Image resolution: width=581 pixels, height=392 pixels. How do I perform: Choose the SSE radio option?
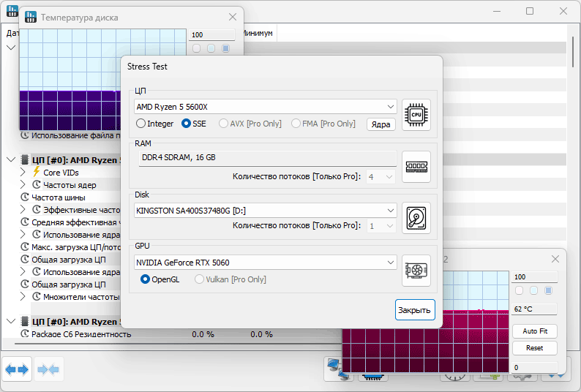point(186,124)
